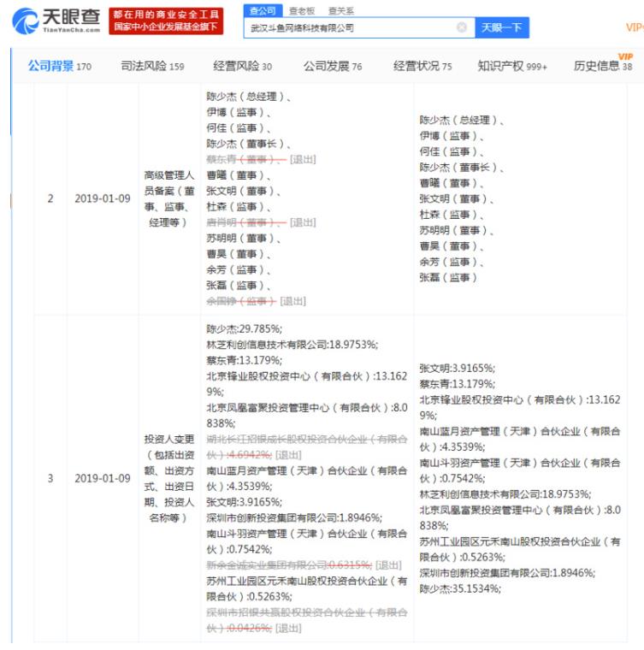Click the struck-through 蔡东青（董事） 退出 entry
Image resolution: width=644 pixels, height=650 pixels.
(x=261, y=160)
